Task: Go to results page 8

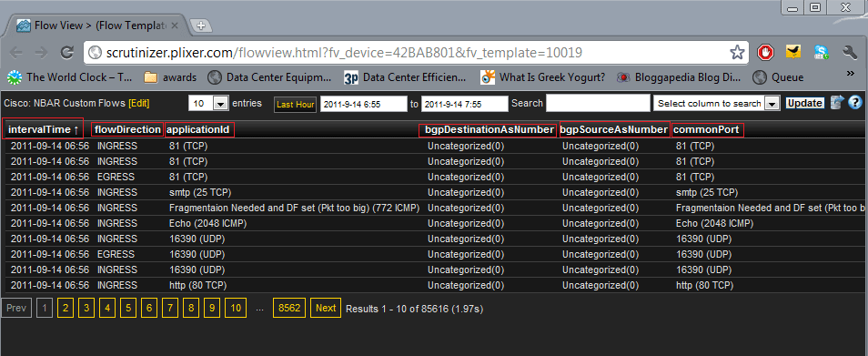Action: [191, 308]
